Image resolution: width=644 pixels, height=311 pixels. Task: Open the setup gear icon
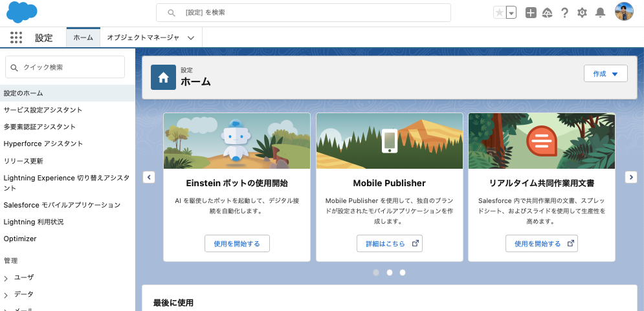point(582,13)
